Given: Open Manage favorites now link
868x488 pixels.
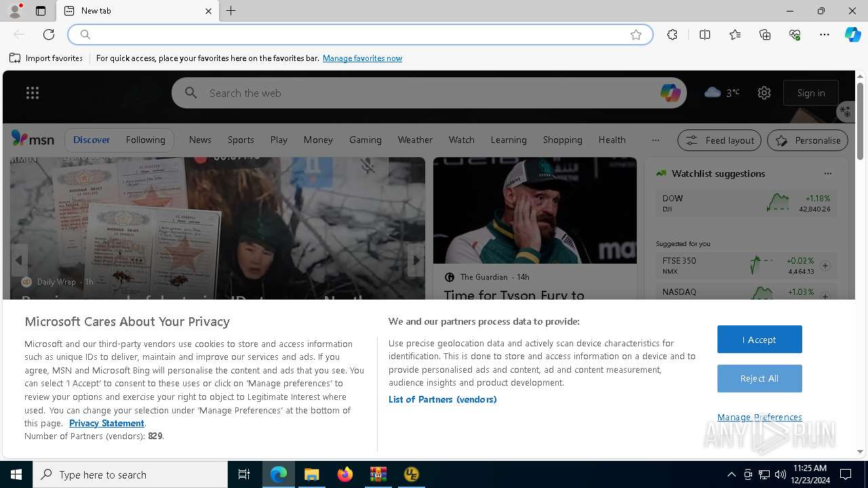Looking at the screenshot, I should 362,58.
